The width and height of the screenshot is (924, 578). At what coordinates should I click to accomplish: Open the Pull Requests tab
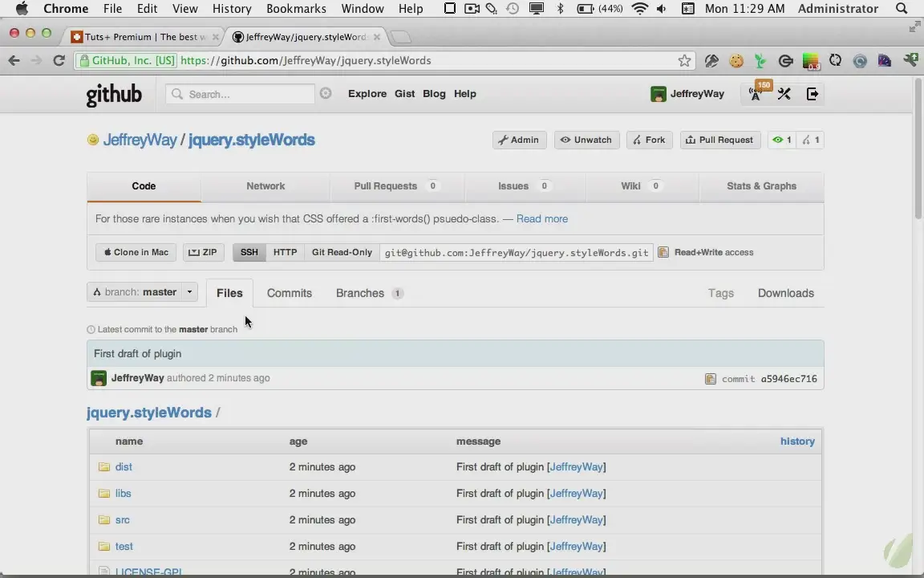[x=397, y=185]
